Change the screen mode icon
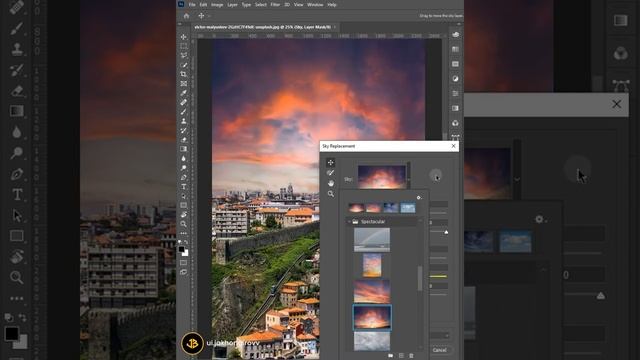Screen dimensions: 640x360 tap(184, 272)
